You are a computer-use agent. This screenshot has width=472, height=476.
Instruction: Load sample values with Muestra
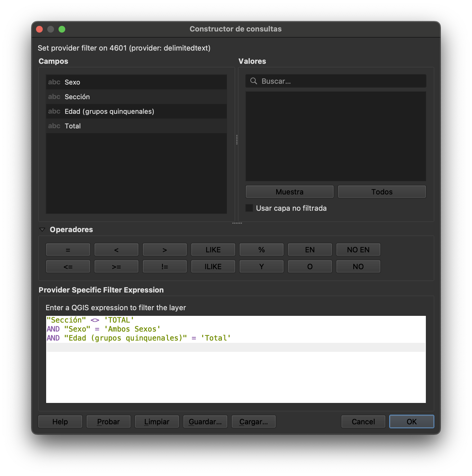click(x=289, y=192)
